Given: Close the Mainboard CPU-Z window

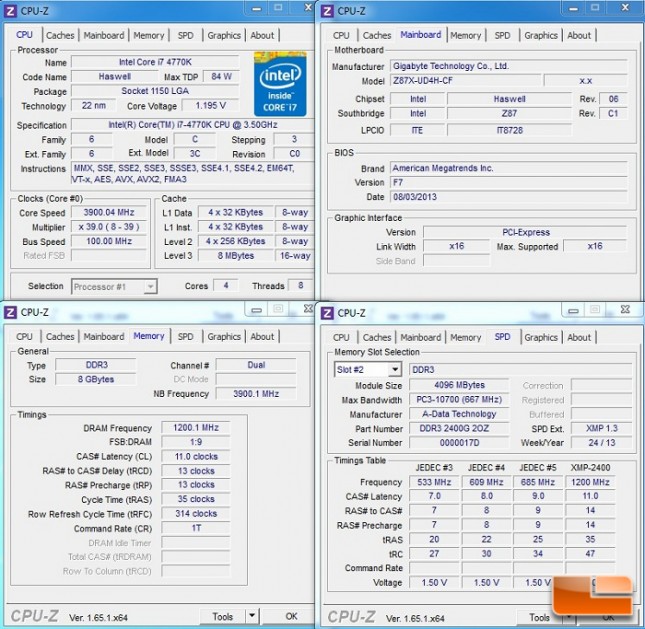Looking at the screenshot, I should click(x=625, y=8).
